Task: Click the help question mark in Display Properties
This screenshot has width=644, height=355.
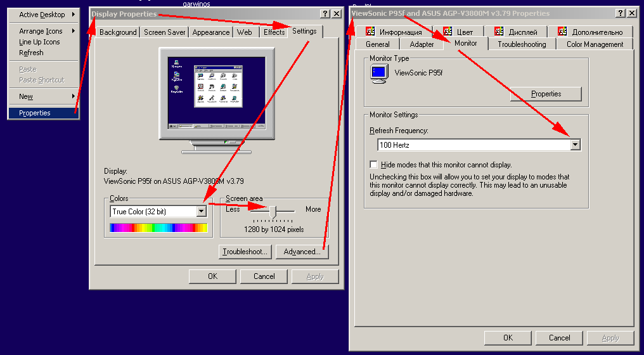Action: point(325,14)
